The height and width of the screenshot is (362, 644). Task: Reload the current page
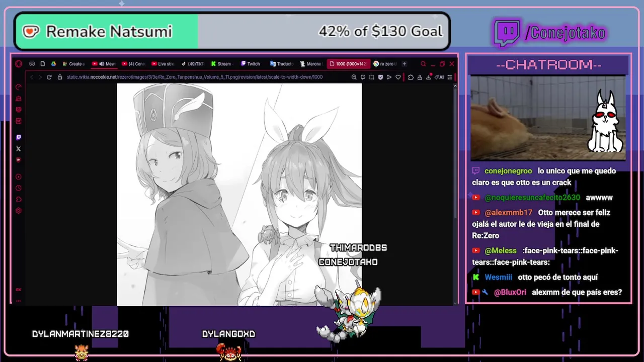pos(49,77)
